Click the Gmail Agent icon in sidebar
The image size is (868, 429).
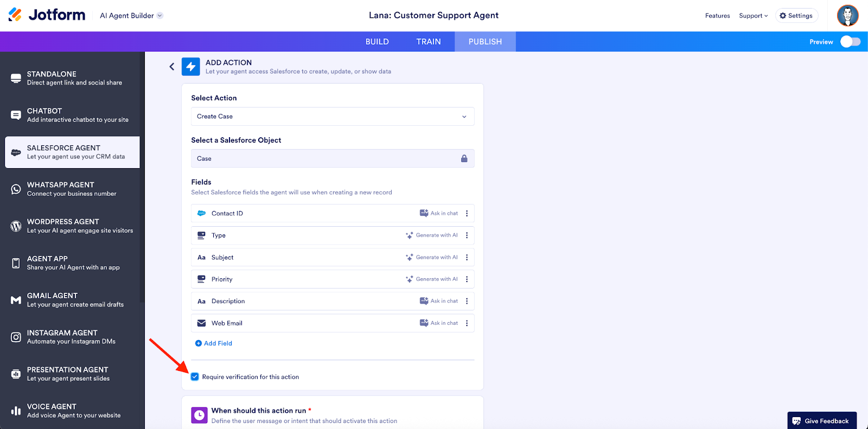point(16,300)
